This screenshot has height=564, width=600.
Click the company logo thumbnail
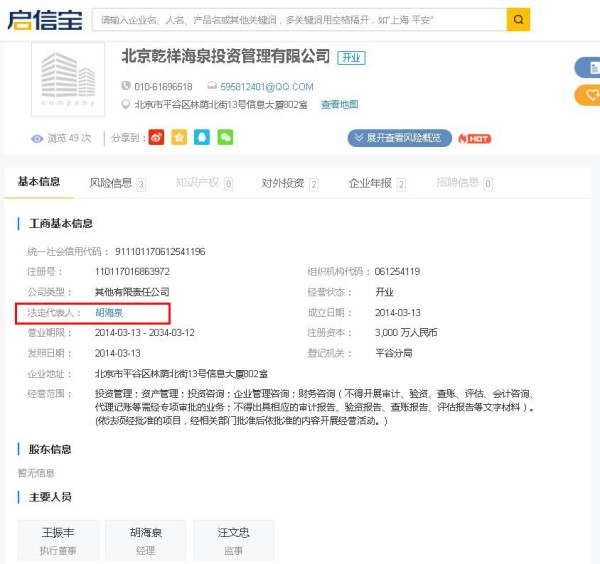tap(68, 79)
